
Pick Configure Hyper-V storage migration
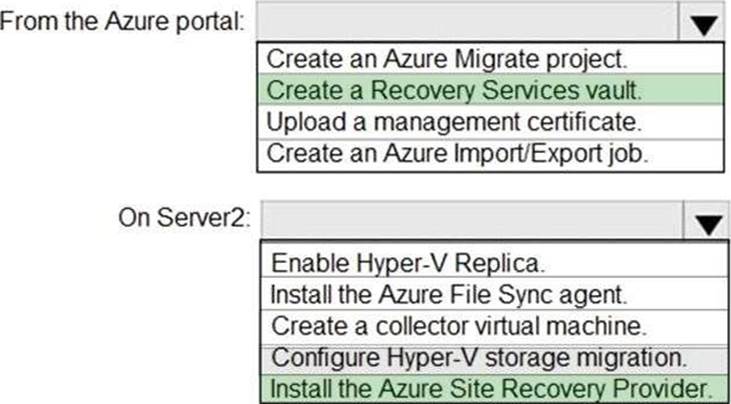coord(479,356)
